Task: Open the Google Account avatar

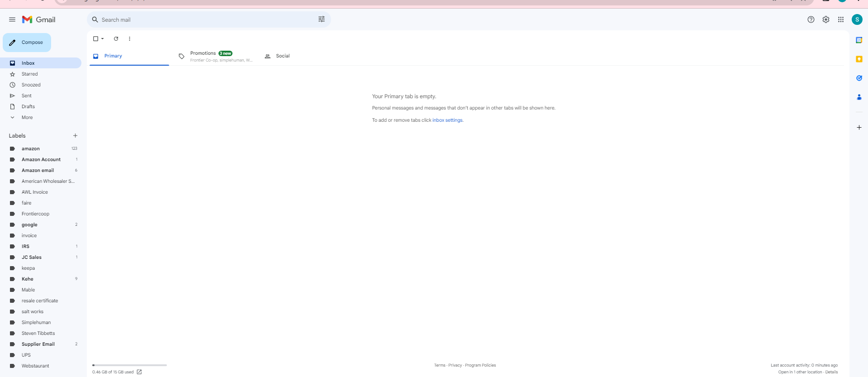Action: coord(857,19)
